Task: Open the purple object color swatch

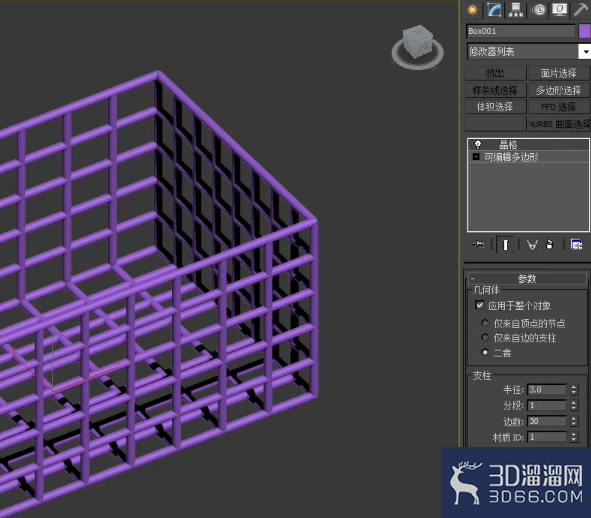Action: coord(585,31)
